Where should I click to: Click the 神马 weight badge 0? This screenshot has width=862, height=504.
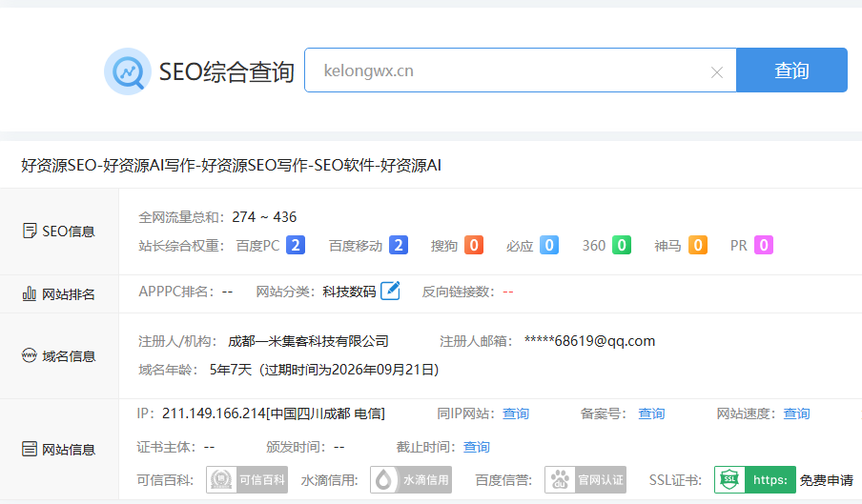coord(697,246)
